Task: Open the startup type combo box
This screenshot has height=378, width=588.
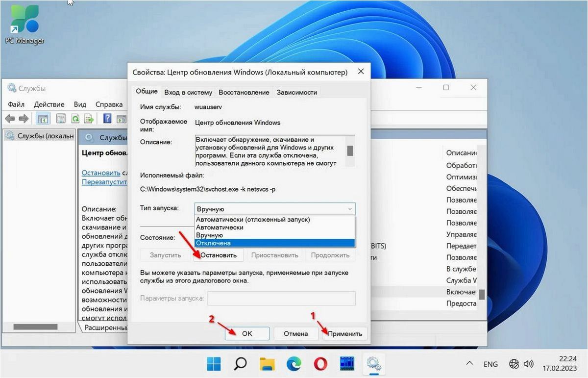Action: (275, 209)
